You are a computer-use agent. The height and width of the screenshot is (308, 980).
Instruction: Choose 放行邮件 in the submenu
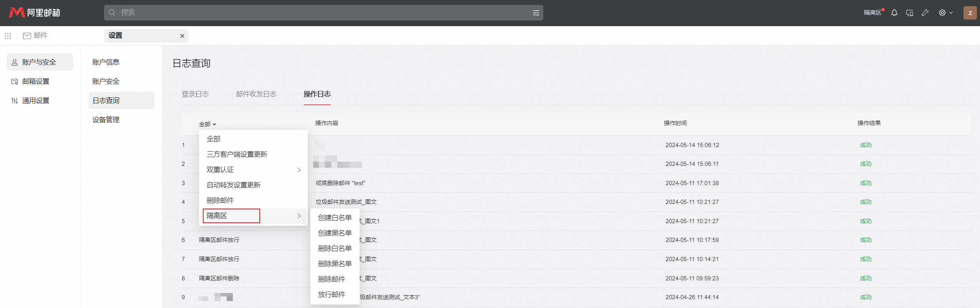[332, 295]
